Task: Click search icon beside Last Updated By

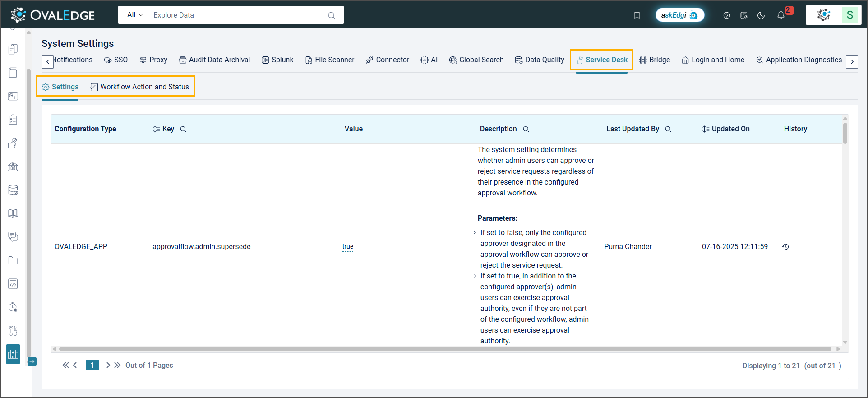Action: coord(668,130)
